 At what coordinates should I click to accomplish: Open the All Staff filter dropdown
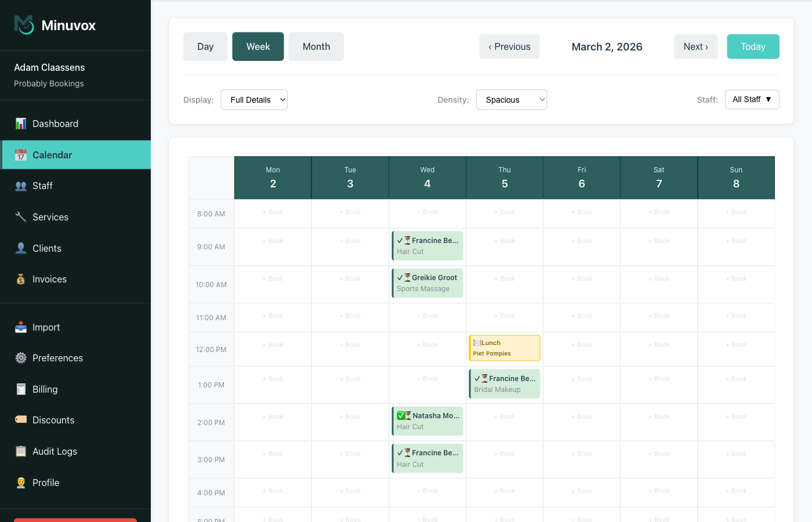pyautogui.click(x=752, y=99)
